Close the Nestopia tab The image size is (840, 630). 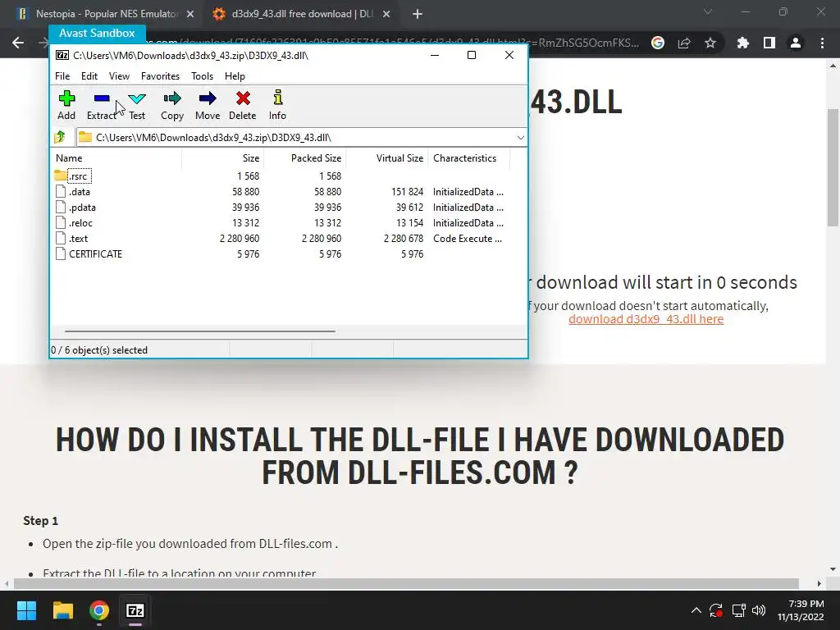tap(190, 14)
